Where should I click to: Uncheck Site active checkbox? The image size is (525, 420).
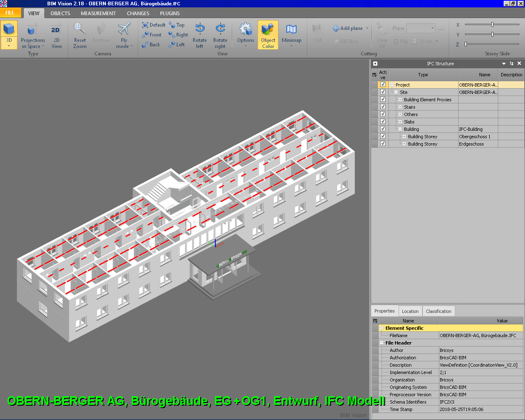click(x=383, y=92)
